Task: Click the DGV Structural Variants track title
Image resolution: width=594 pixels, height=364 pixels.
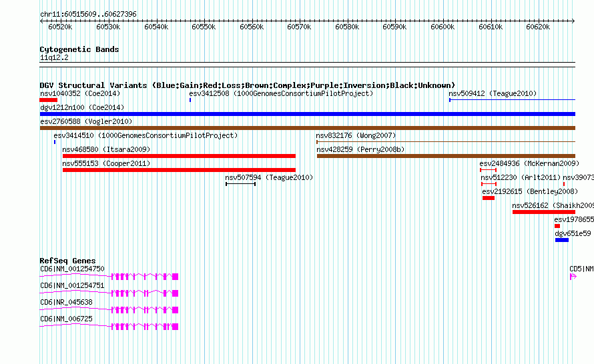Action: [x=248, y=85]
